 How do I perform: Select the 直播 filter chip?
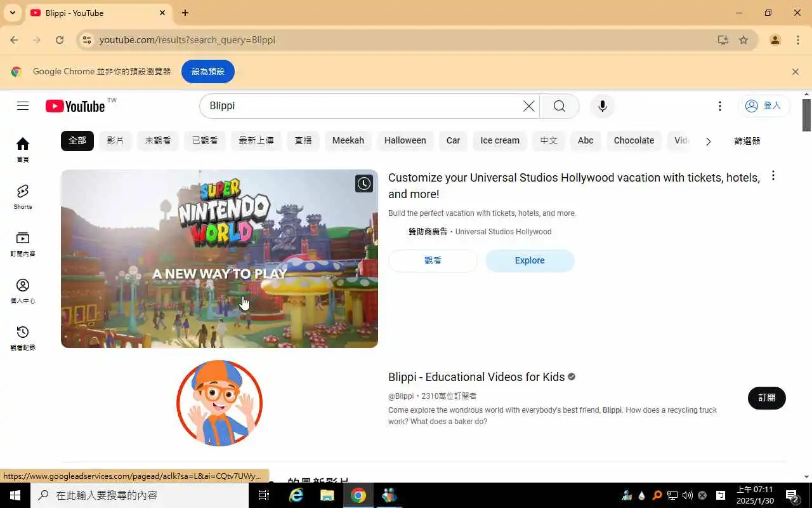coord(303,141)
